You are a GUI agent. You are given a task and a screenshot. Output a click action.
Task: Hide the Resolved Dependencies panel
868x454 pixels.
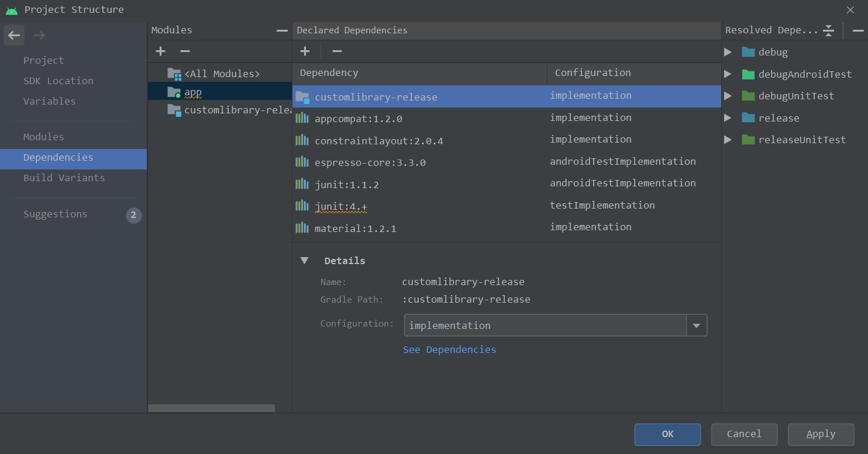[x=857, y=30]
